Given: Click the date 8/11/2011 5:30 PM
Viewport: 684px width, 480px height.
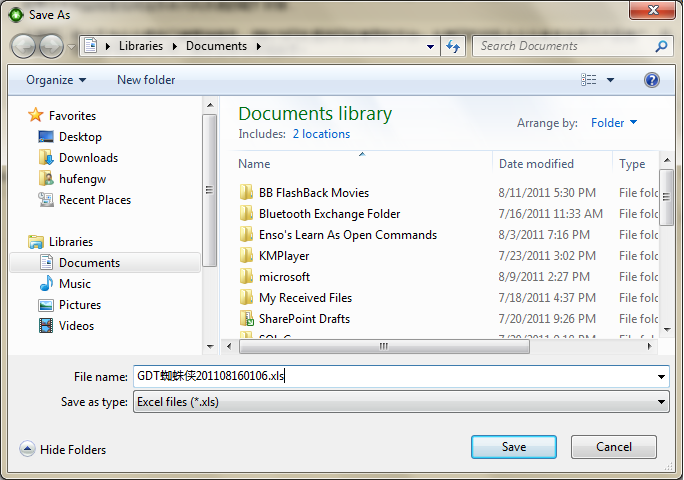Looking at the screenshot, I should (x=547, y=193).
